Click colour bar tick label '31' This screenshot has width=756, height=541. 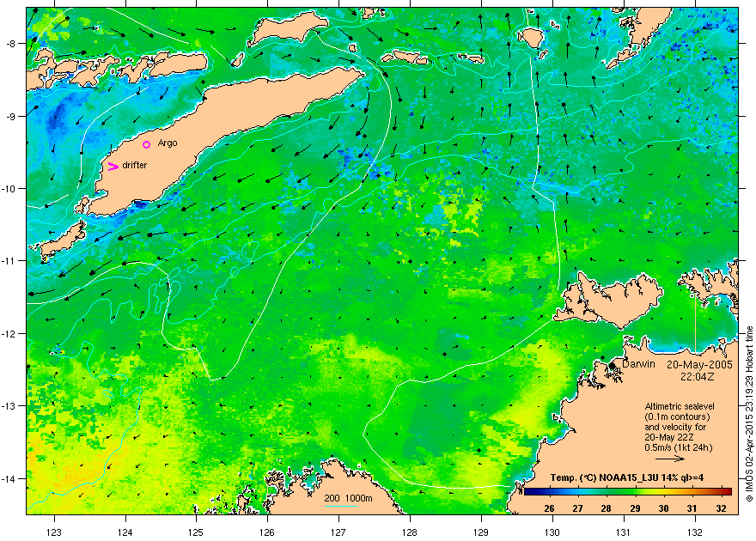[x=692, y=508]
